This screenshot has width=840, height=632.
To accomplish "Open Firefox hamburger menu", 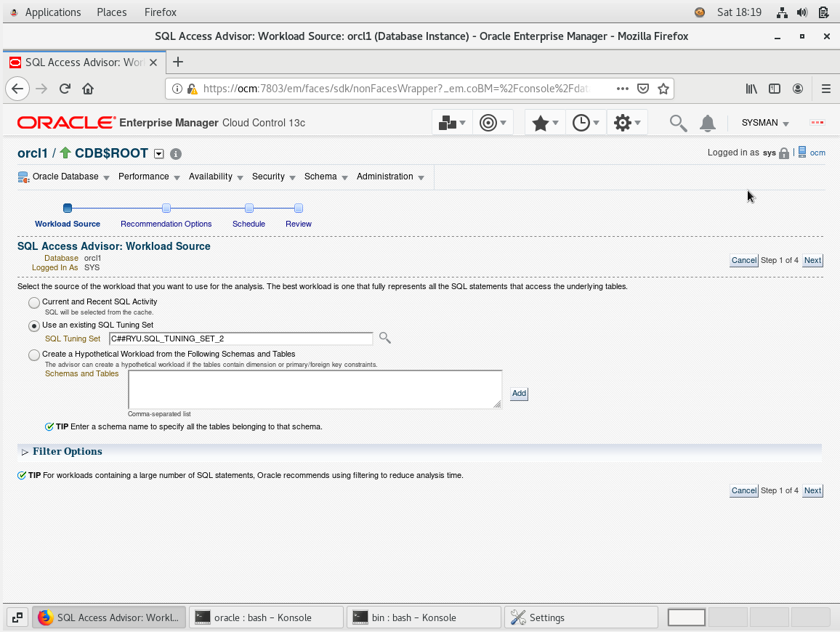I will [826, 89].
